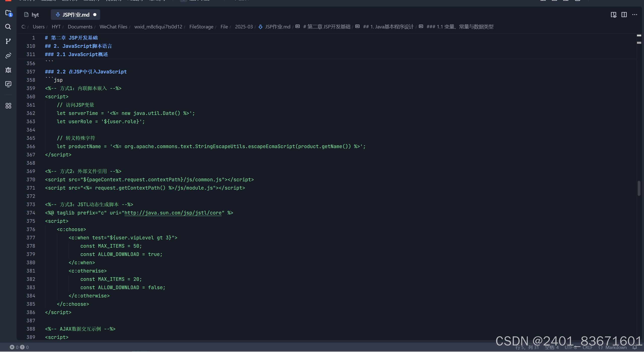The width and height of the screenshot is (644, 352).
Task: Open the Remote Explorer monitor icon
Action: click(8, 84)
